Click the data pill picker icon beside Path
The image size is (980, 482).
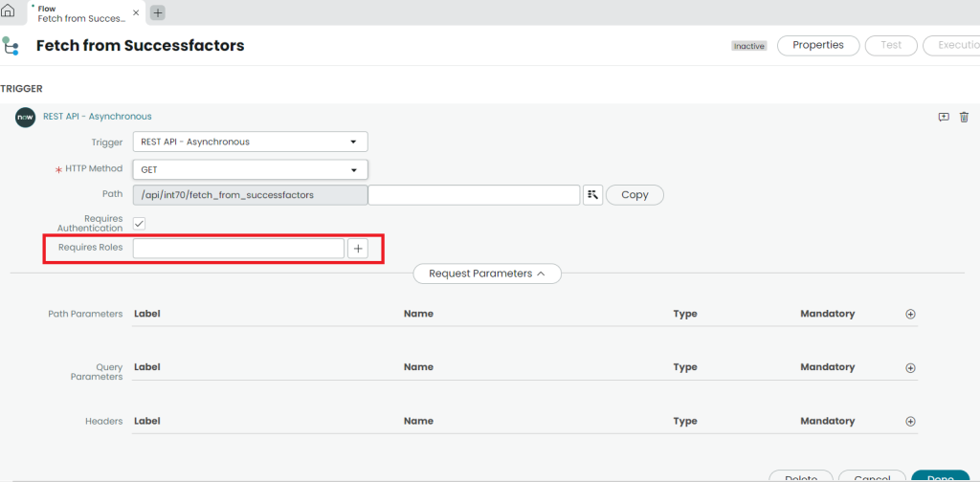click(x=592, y=194)
